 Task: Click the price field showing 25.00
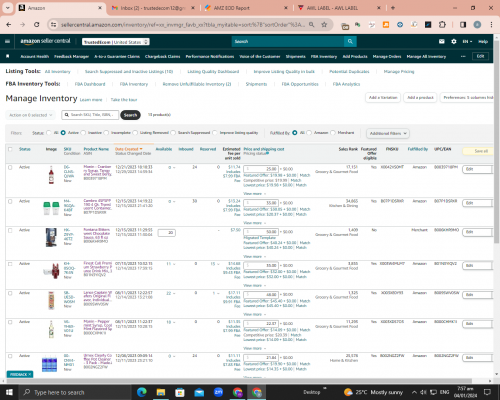[x=261, y=169]
